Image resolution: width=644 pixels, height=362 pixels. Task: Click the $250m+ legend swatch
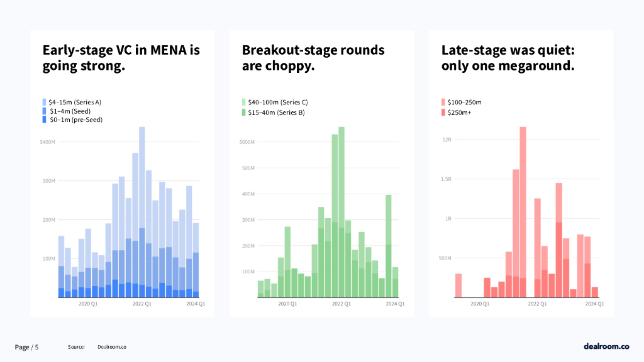[x=443, y=111]
